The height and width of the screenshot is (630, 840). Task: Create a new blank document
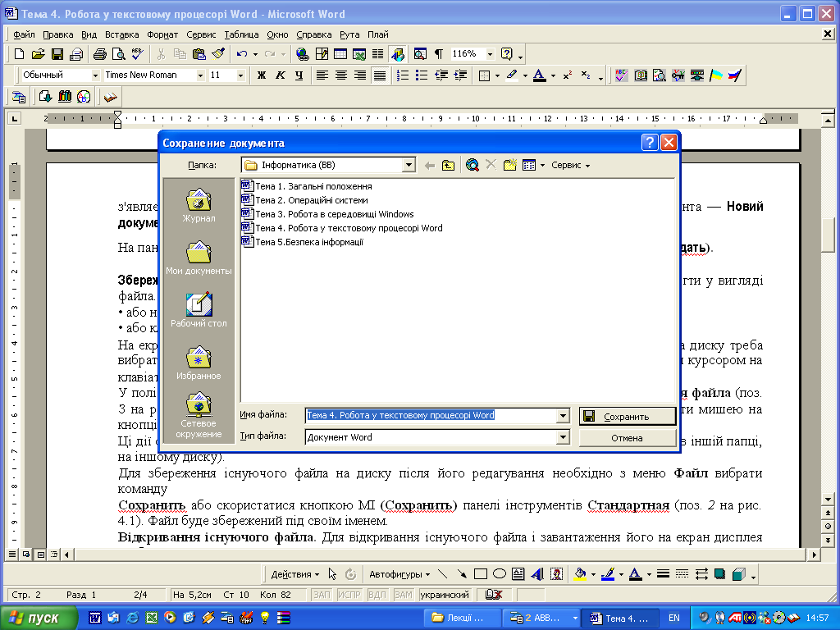[20, 54]
